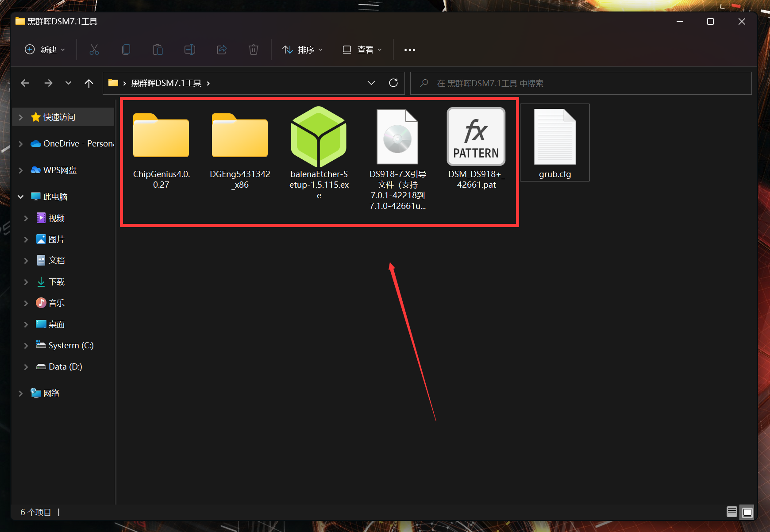Click the Copy icon in toolbar
770x532 pixels.
pos(126,50)
